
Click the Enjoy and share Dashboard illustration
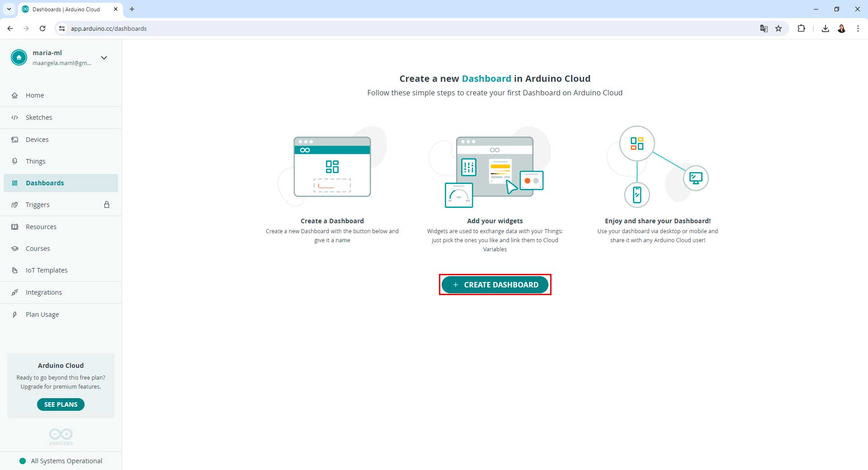click(658, 167)
